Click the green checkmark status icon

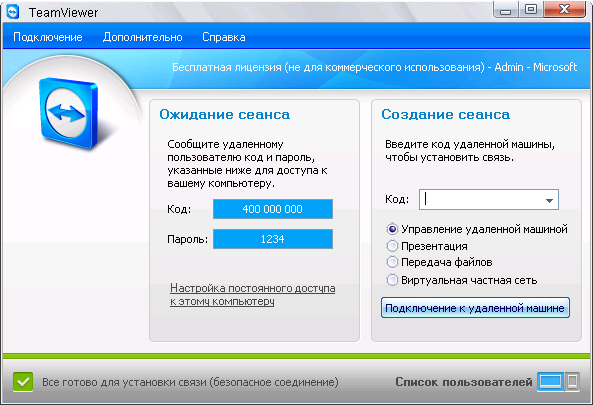(23, 382)
